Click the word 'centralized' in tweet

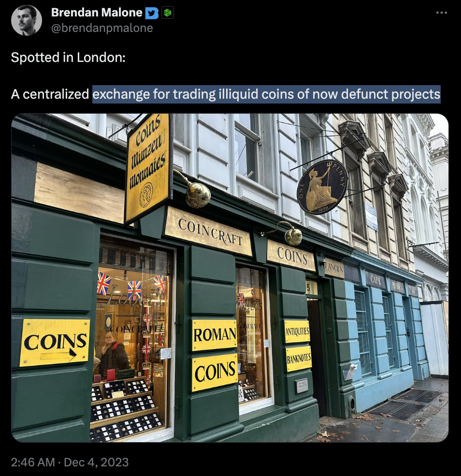pyautogui.click(x=56, y=94)
